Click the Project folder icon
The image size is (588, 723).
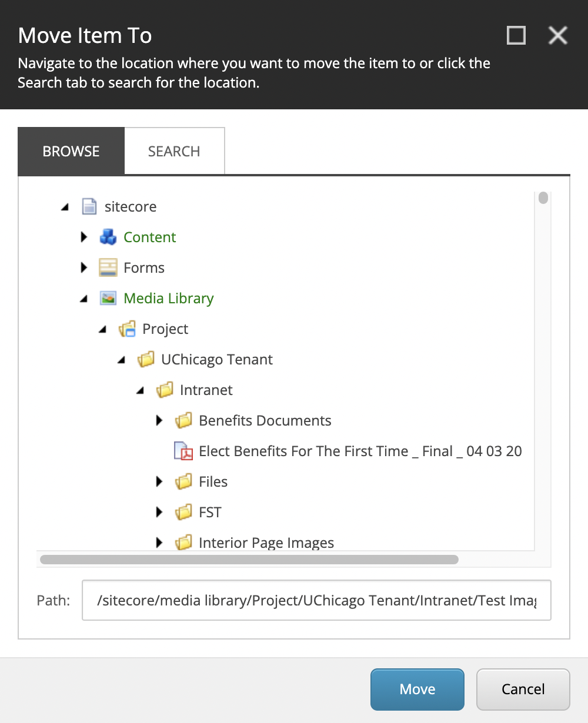(x=127, y=329)
